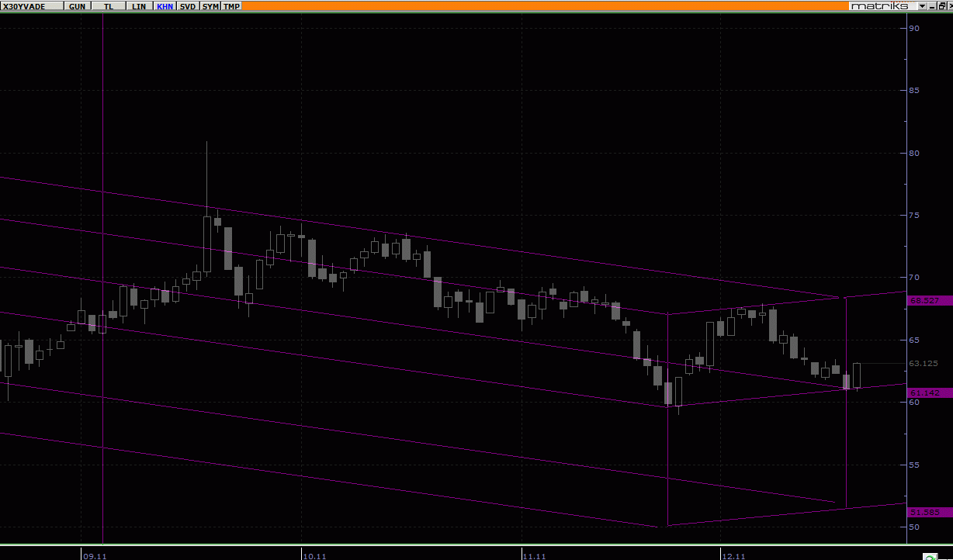
Task: Click the 11.11 date label
Action: point(535,555)
